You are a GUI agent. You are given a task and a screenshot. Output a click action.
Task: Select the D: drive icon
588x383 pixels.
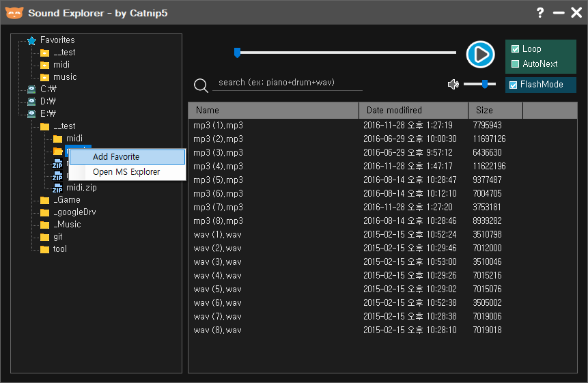tap(31, 102)
